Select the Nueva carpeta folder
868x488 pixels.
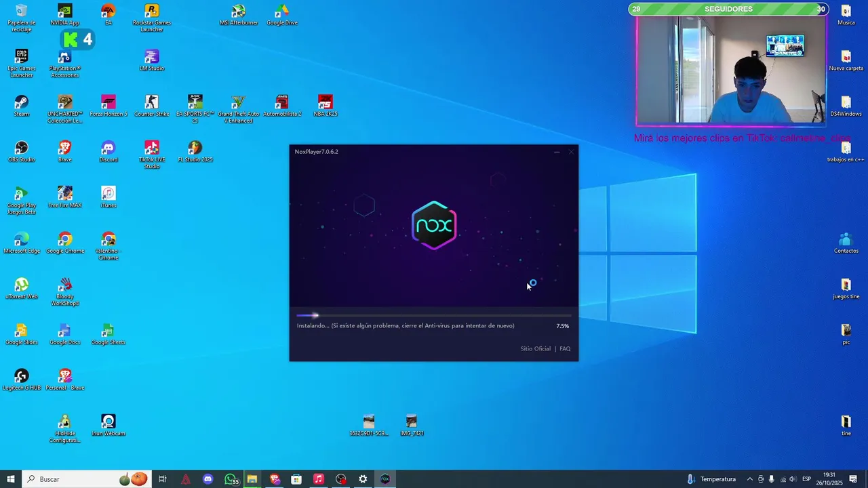pyautogui.click(x=846, y=60)
